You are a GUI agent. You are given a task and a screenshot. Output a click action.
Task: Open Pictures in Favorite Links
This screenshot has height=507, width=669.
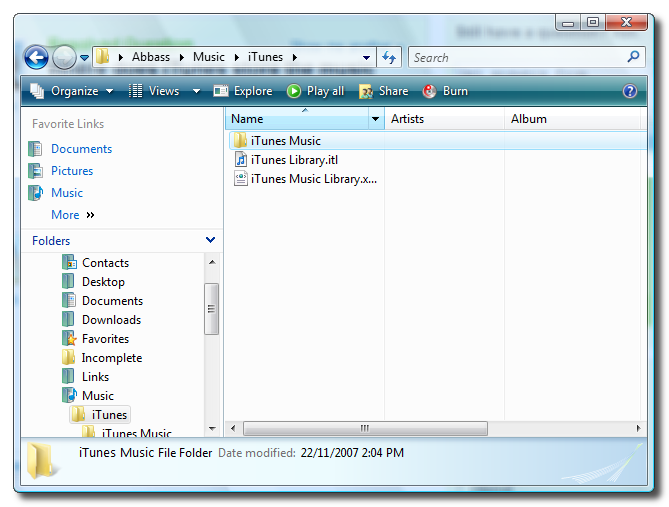point(72,171)
